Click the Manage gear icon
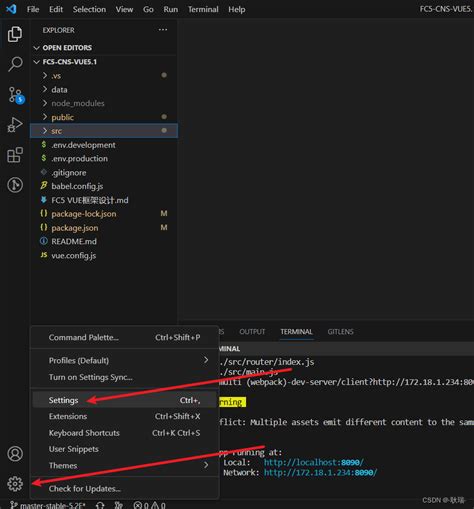The image size is (474, 509). pyautogui.click(x=15, y=484)
